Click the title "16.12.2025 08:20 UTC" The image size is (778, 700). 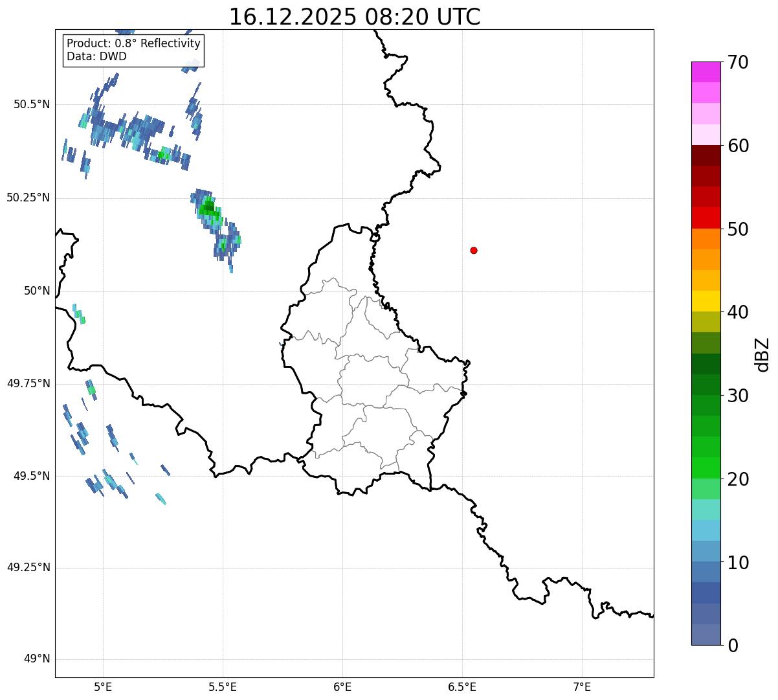coord(355,17)
